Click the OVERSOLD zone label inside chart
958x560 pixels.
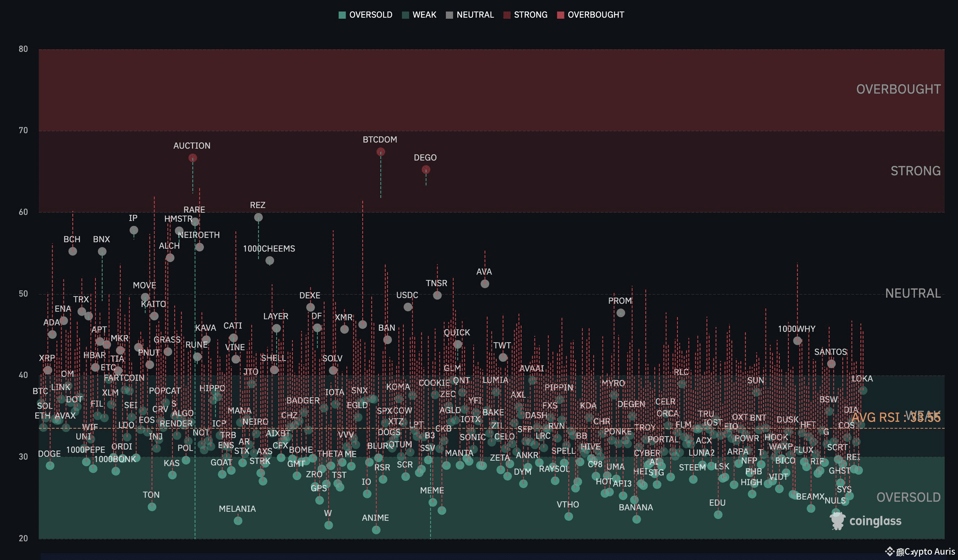(x=908, y=497)
